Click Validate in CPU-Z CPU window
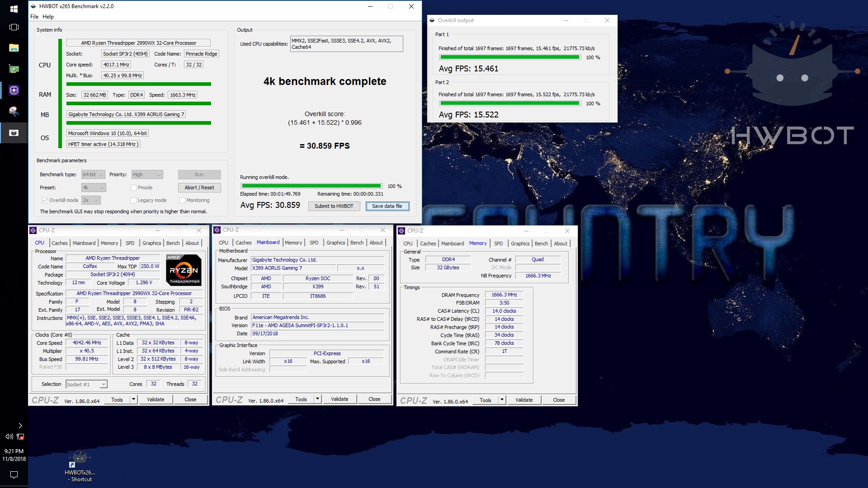This screenshot has height=488, width=868. point(156,399)
